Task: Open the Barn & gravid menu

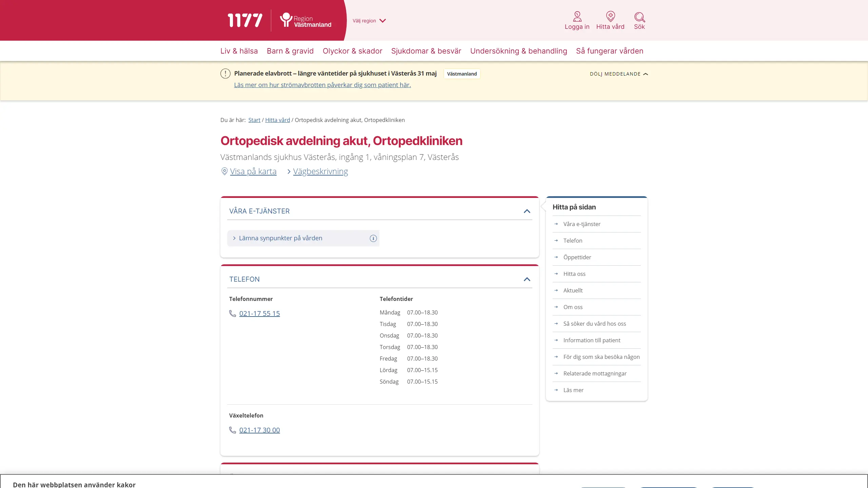Action: point(290,51)
